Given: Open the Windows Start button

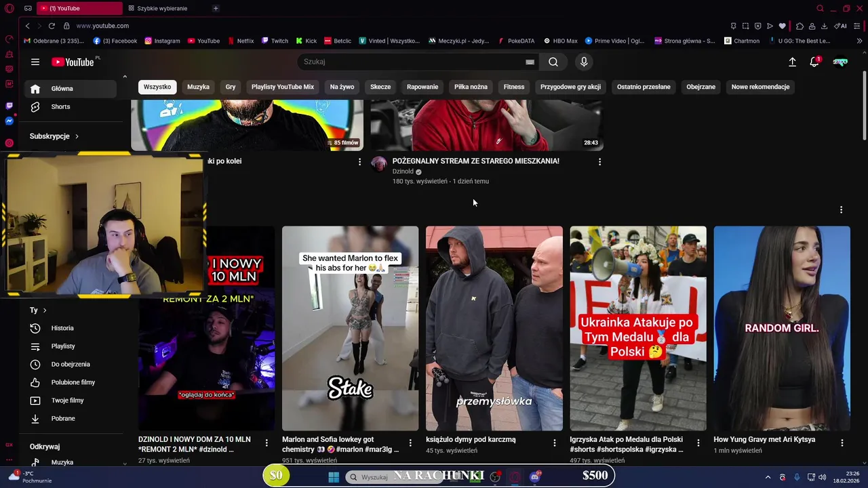Looking at the screenshot, I should pyautogui.click(x=334, y=476).
